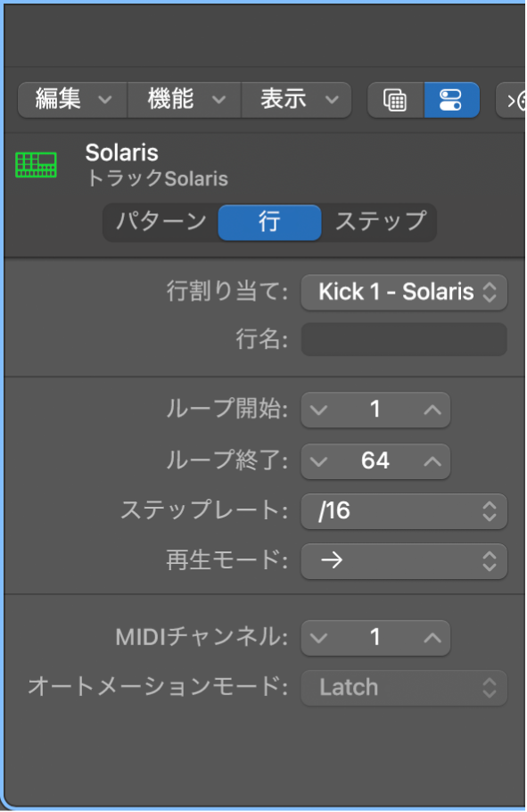
Task: Open the 再生モード playback direction dropdown
Action: click(404, 561)
